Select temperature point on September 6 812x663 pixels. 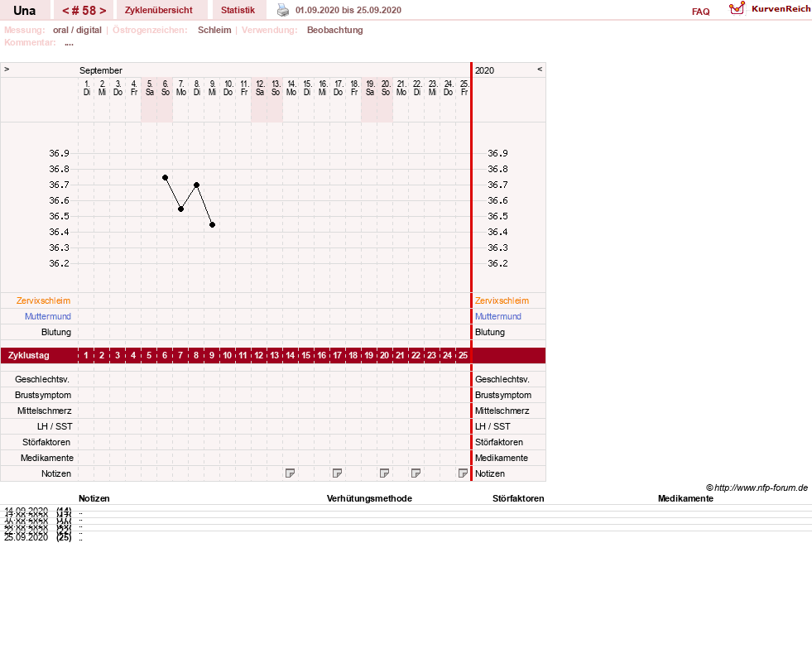(x=166, y=178)
